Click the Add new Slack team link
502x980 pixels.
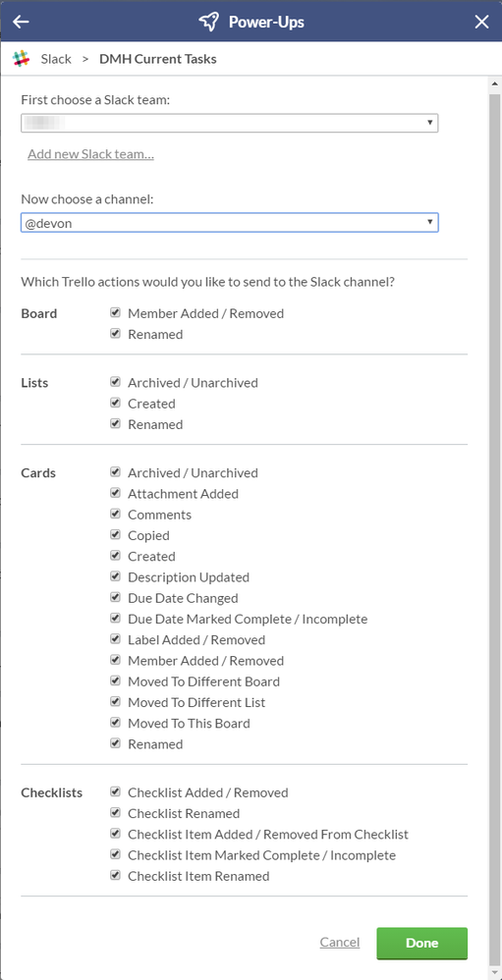pyautogui.click(x=90, y=154)
